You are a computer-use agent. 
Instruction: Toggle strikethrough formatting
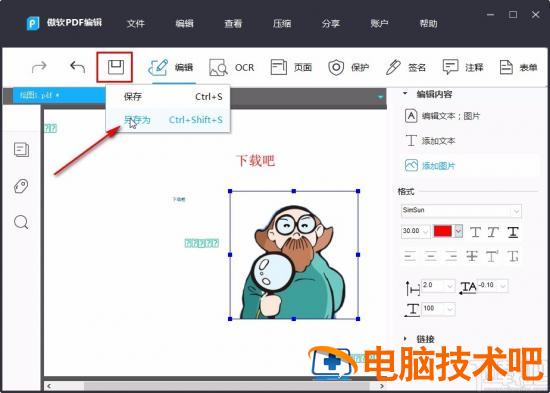click(x=472, y=257)
